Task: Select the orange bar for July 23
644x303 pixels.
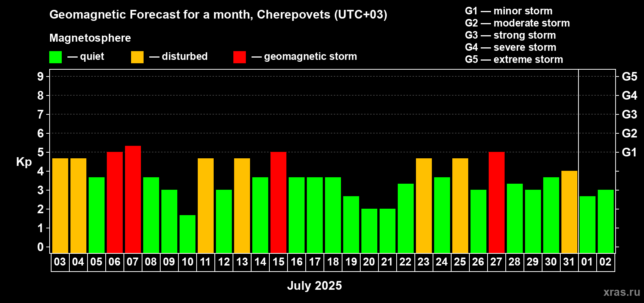Action: click(424, 206)
